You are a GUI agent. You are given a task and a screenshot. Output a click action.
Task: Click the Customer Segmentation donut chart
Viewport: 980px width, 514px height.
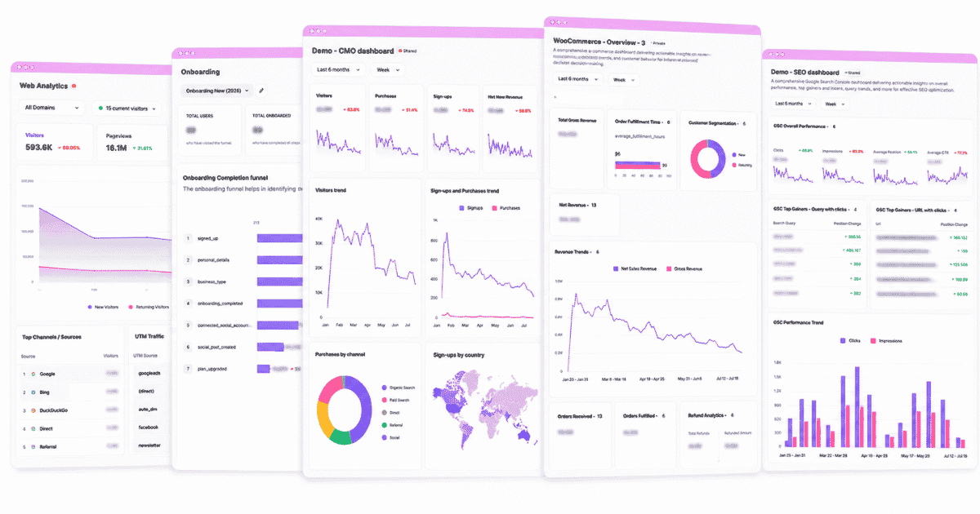pyautogui.click(x=708, y=157)
